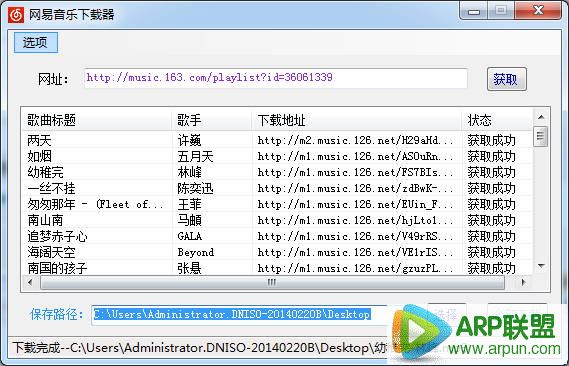Click download URL ending FS7BIs...
This screenshot has height=366, width=569.
point(355,172)
